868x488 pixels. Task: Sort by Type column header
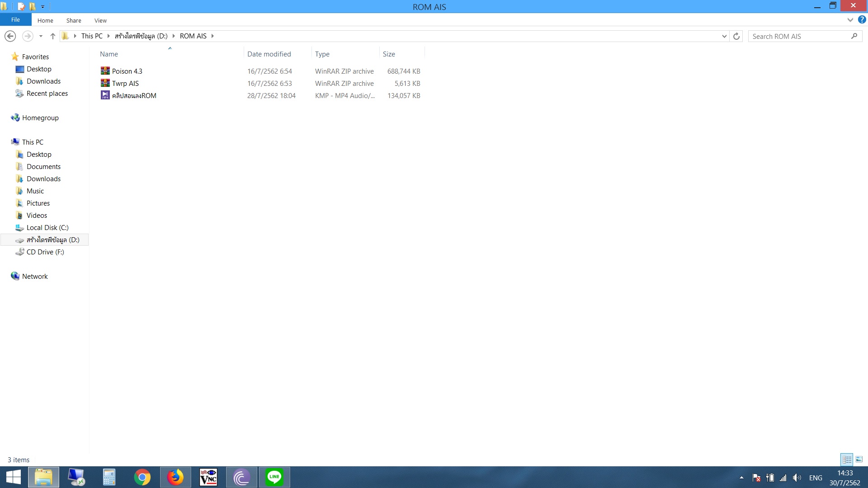tap(322, 54)
